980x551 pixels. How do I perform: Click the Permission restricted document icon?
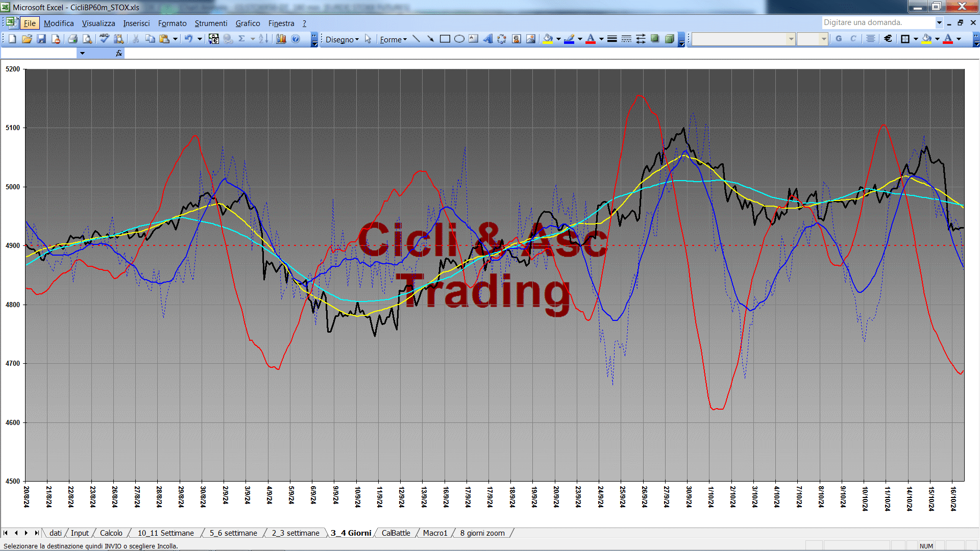click(x=56, y=39)
